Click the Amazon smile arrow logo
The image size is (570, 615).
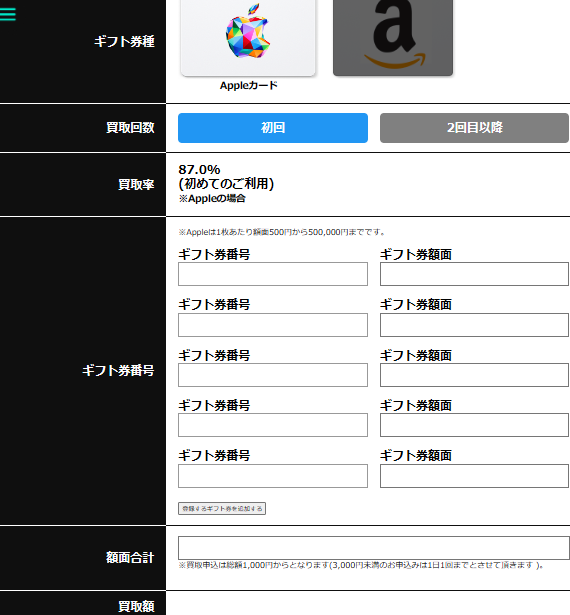(x=394, y=61)
